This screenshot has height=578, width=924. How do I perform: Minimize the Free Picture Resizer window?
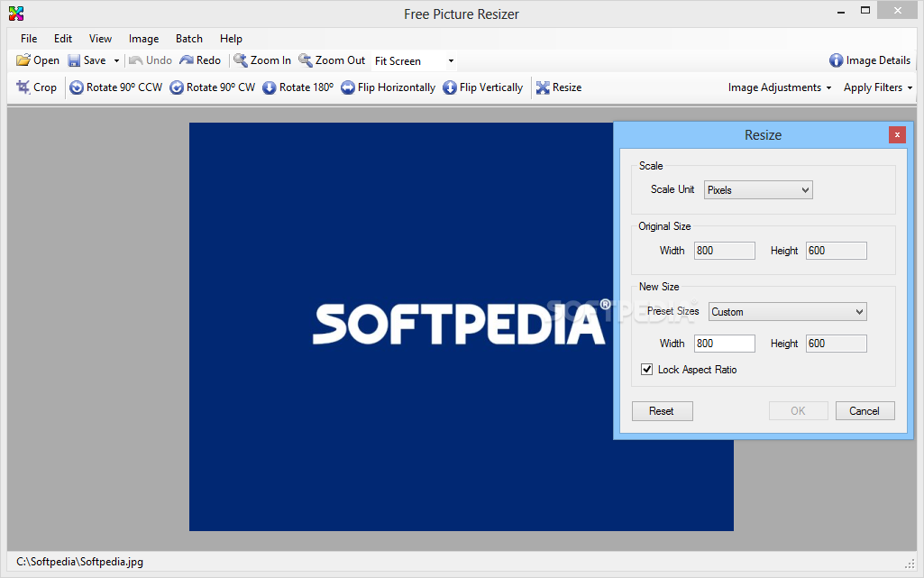841,11
